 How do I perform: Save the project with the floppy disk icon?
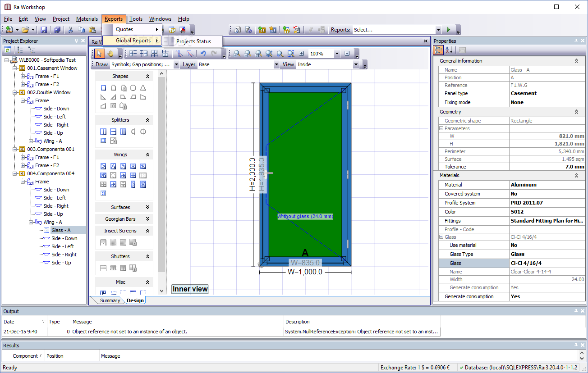(x=44, y=30)
